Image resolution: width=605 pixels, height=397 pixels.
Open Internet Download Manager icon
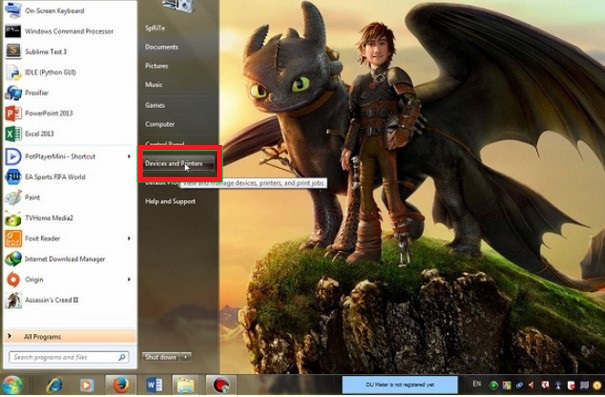(x=13, y=259)
